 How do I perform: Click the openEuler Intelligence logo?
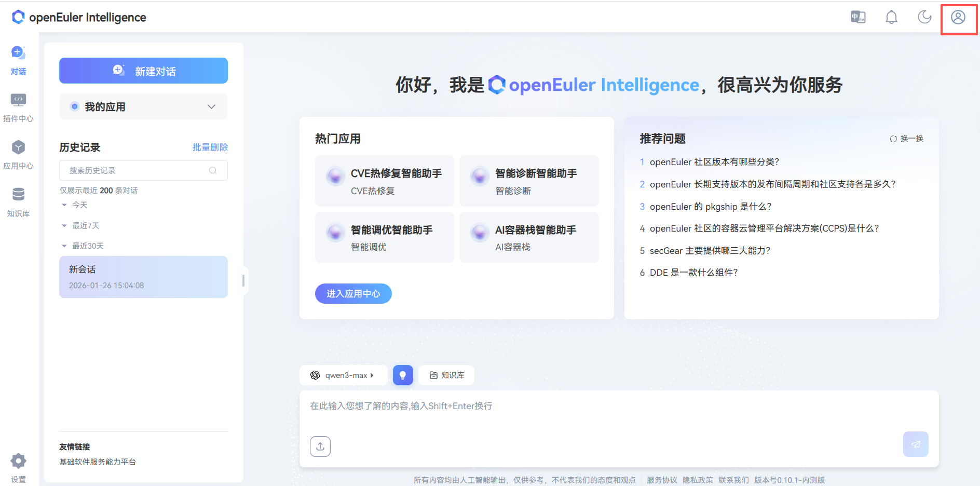[79, 17]
